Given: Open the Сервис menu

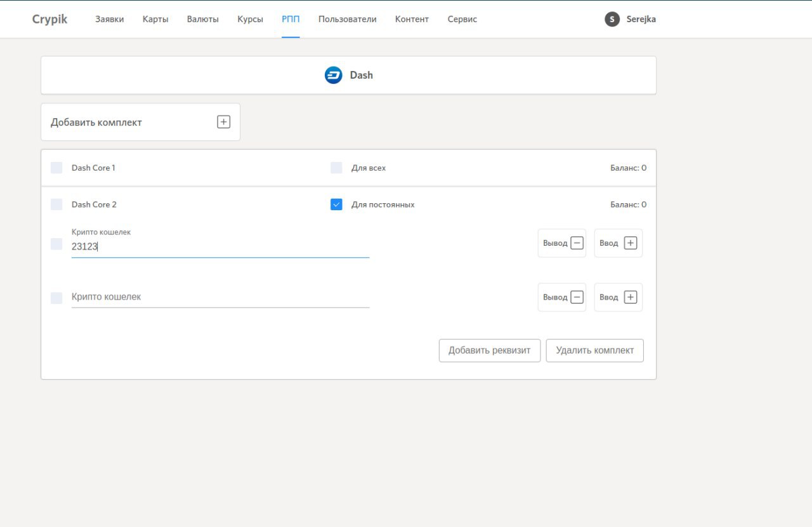Looking at the screenshot, I should pyautogui.click(x=462, y=19).
